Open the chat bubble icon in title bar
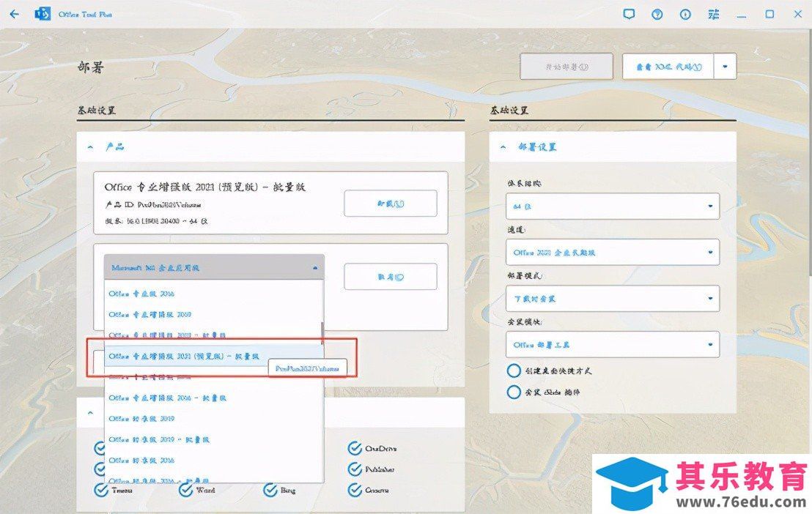Viewport: 812px width, 514px height. (629, 14)
